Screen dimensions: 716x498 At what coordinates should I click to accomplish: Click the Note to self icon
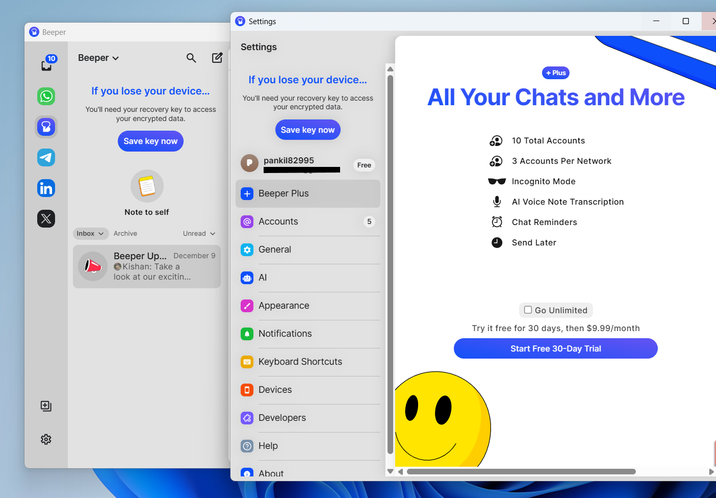tap(147, 186)
